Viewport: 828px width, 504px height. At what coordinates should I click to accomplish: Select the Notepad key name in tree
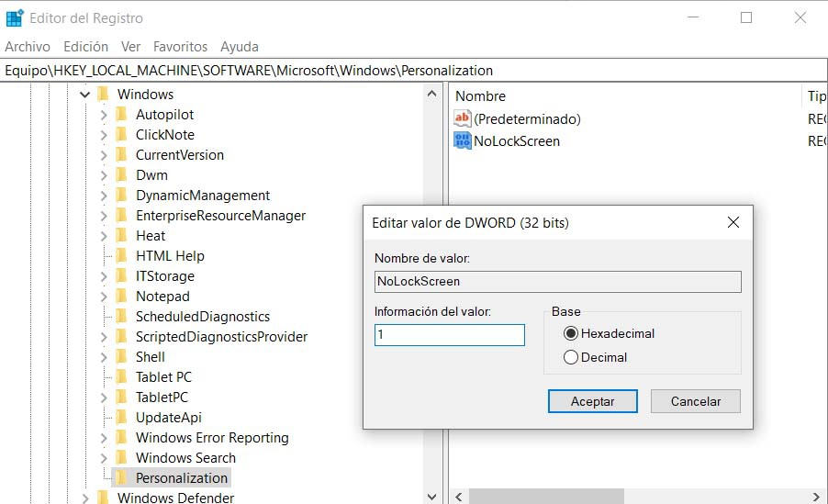click(x=162, y=296)
